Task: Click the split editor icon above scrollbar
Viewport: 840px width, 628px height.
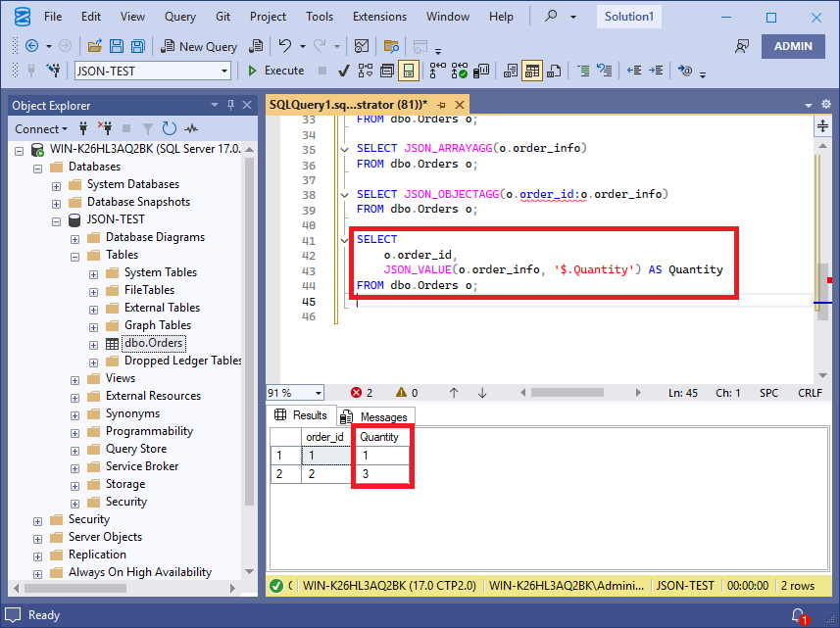Action: 823,126
